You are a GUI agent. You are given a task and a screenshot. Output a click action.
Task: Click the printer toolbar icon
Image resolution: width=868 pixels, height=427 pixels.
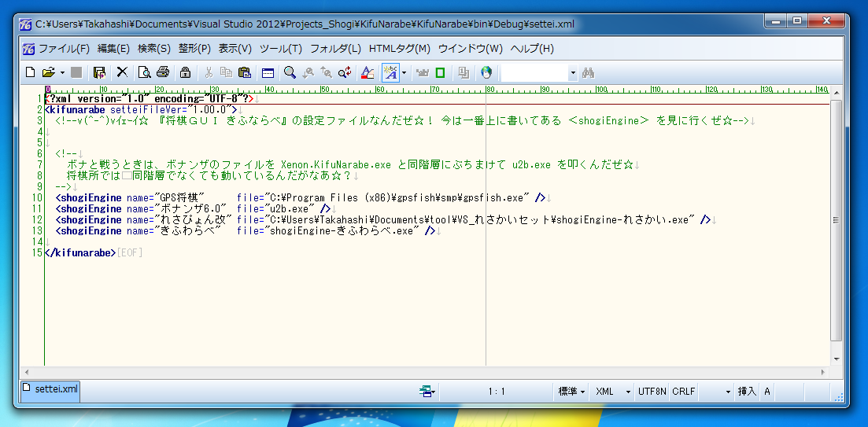pos(162,72)
